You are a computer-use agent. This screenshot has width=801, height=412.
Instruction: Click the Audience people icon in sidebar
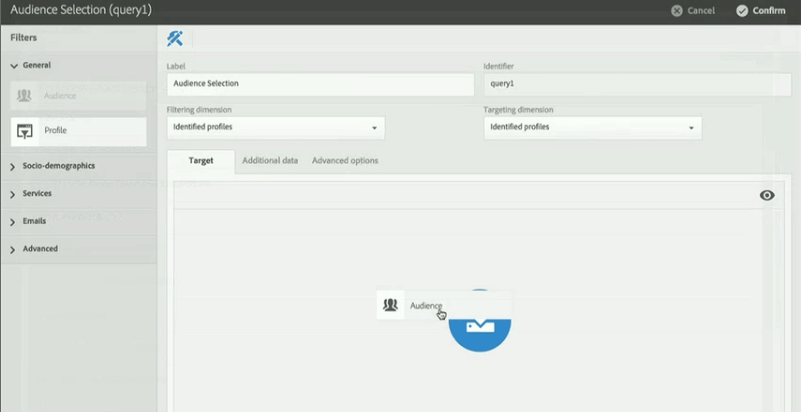[x=26, y=96]
